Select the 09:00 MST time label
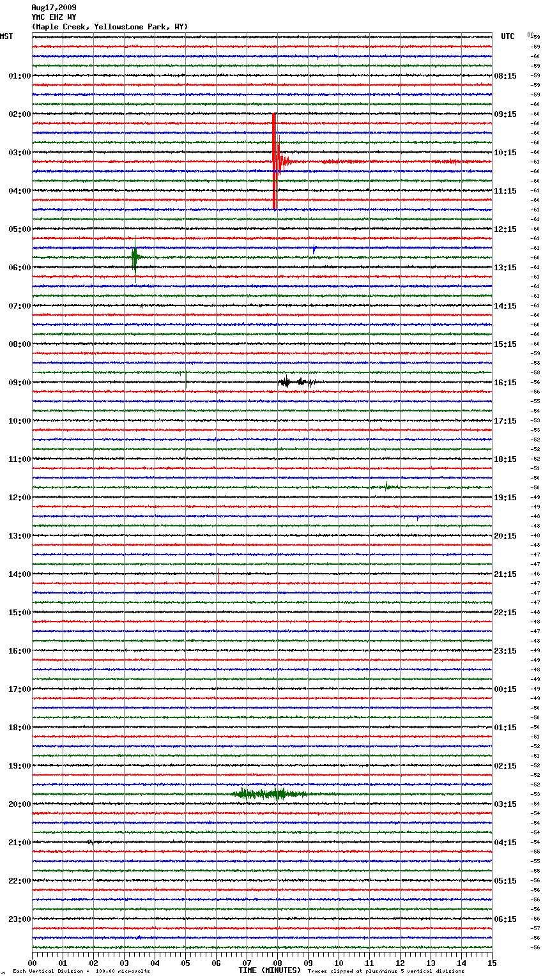This screenshot has width=543, height=980. pos(20,383)
